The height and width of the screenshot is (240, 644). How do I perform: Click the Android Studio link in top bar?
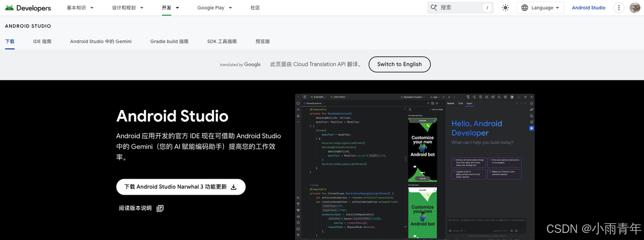589,8
